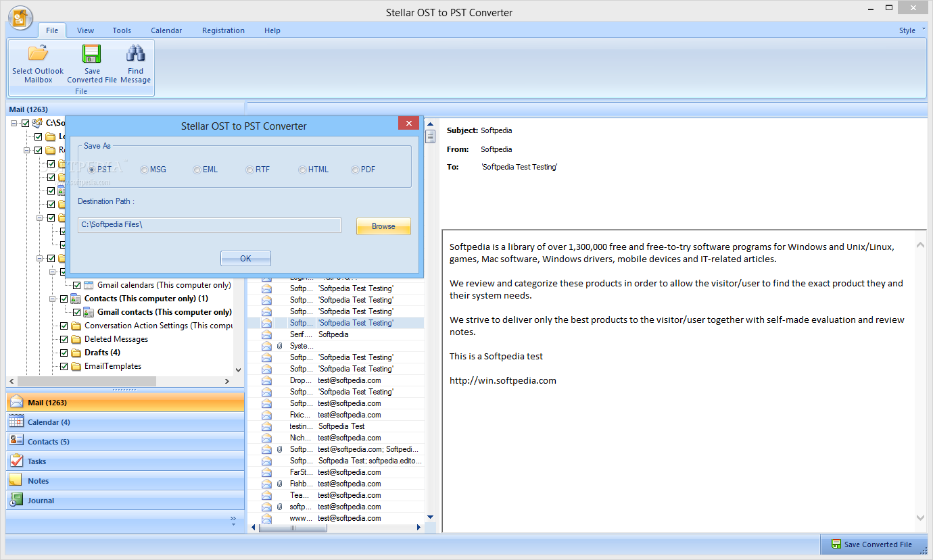Click the Calendar grid icon in the navigation pane
933x560 pixels.
[x=17, y=422]
